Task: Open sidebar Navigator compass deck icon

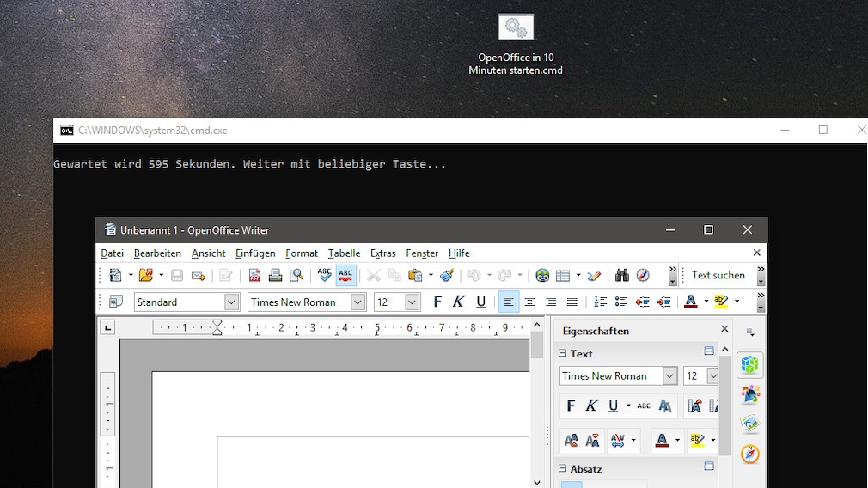Action: coord(750,454)
